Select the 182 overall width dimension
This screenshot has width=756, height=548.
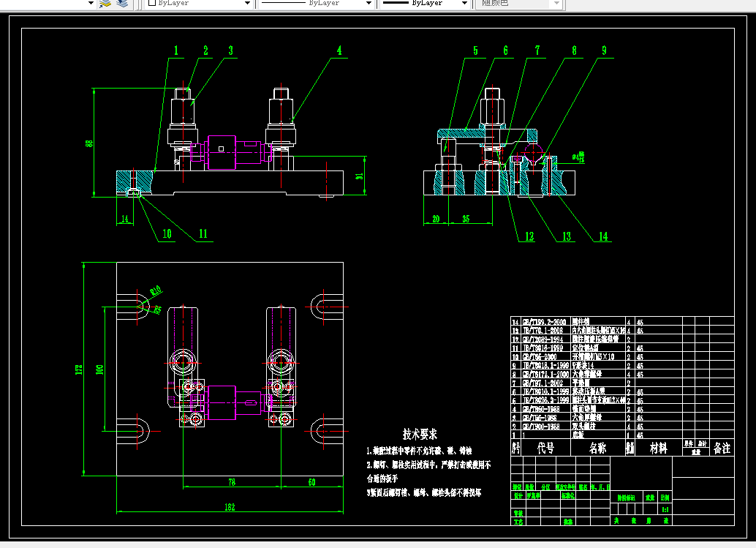point(230,506)
